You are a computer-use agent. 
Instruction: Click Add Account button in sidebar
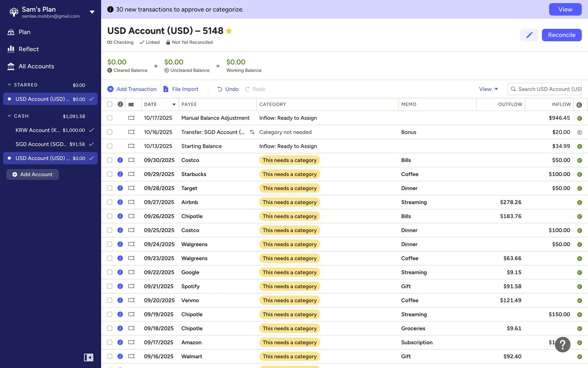click(32, 174)
